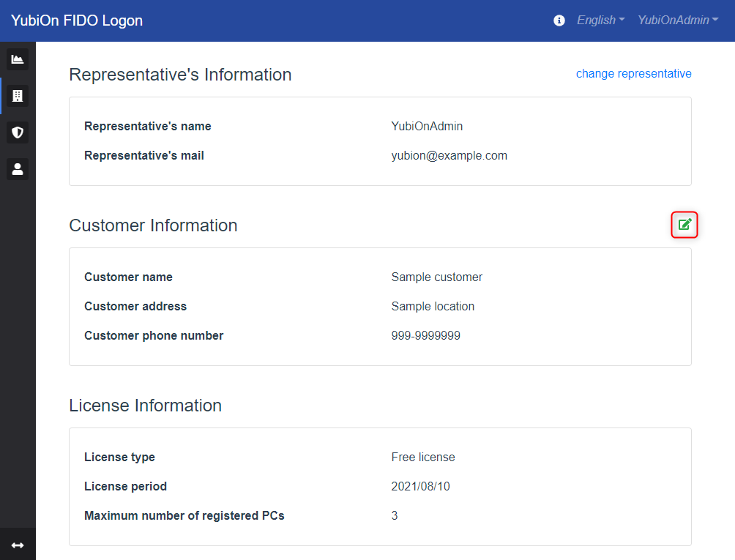This screenshot has width=735, height=560.
Task: Click the representative name value YubiOnAdmin
Action: coord(427,126)
